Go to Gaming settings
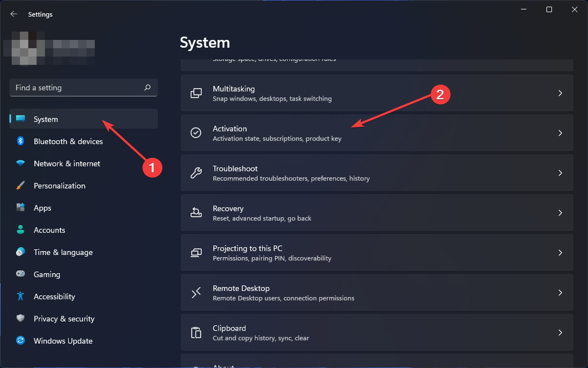588x368 pixels. click(84, 274)
